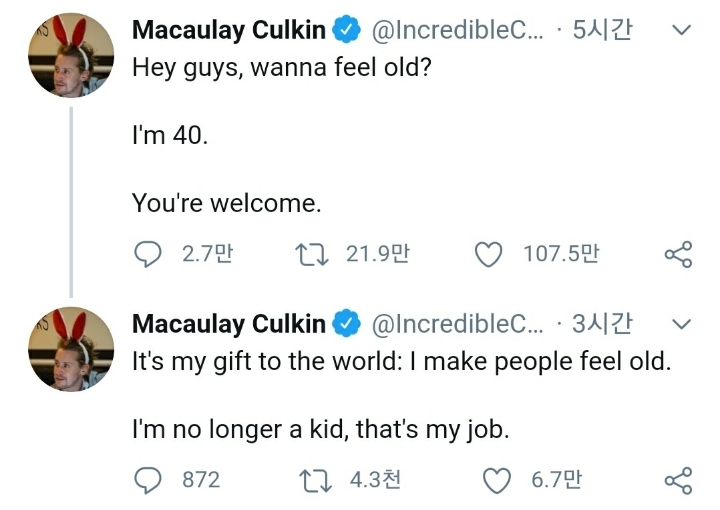This screenshot has height=510, width=720.
Task: Click the verified badge on first tweet
Action: [x=347, y=31]
